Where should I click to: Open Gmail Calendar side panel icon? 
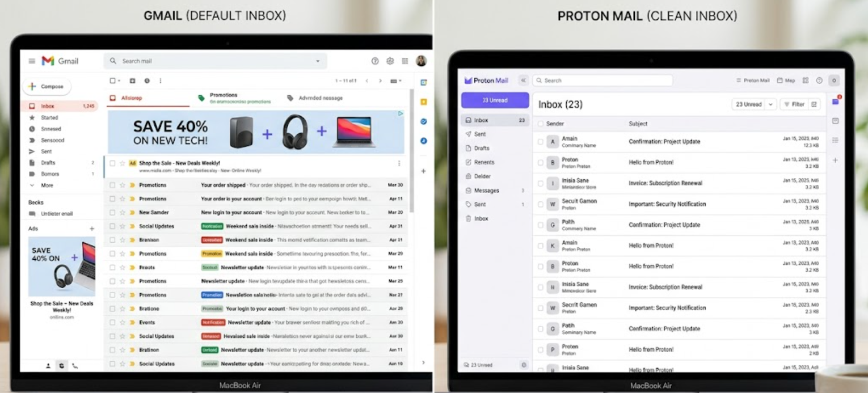click(424, 83)
